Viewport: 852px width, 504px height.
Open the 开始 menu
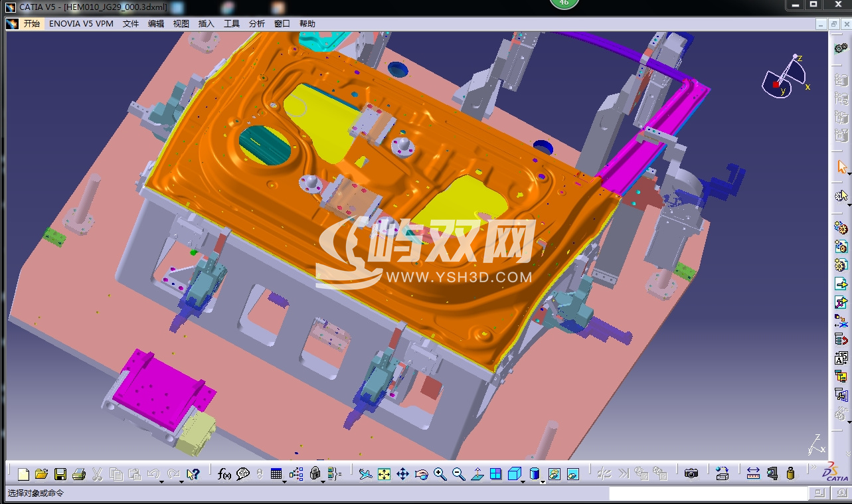(31, 23)
